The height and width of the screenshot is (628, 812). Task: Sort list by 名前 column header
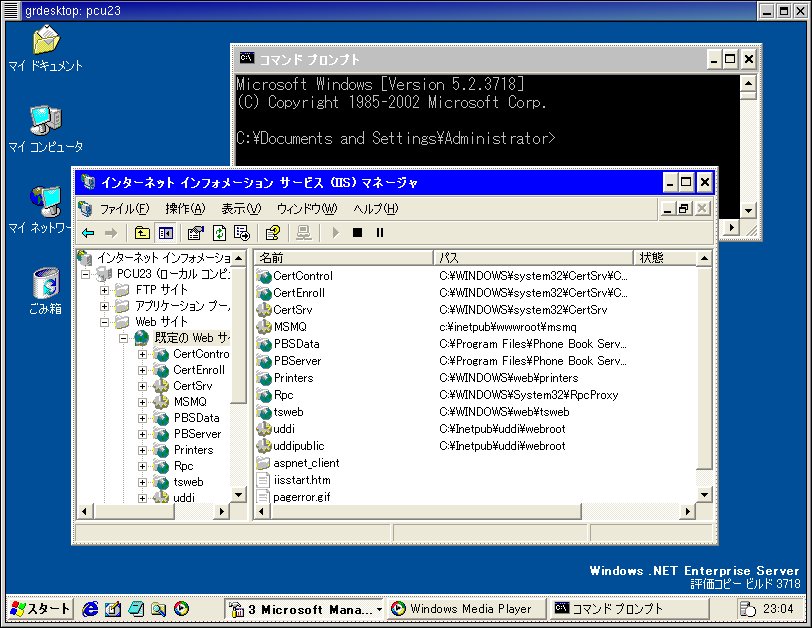(x=343, y=257)
